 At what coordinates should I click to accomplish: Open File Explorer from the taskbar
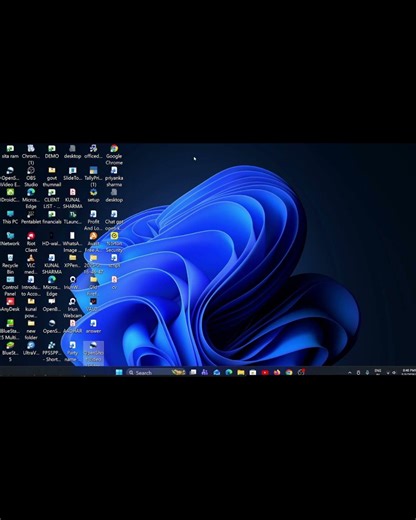[241, 372]
